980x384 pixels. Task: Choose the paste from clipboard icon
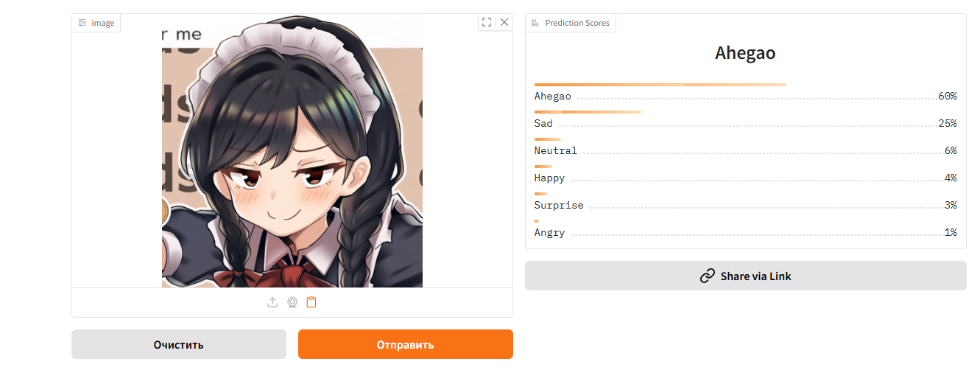pos(311,302)
